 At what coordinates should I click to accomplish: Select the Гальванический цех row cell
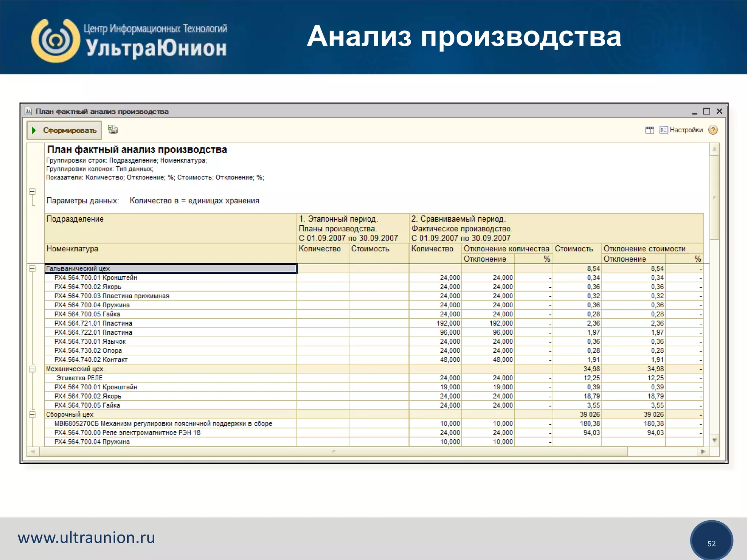pos(171,269)
